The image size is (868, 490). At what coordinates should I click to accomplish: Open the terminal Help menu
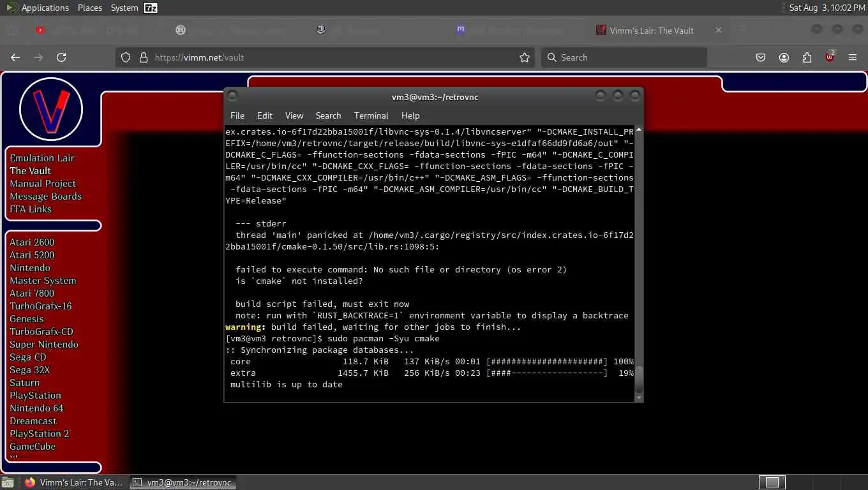(410, 115)
